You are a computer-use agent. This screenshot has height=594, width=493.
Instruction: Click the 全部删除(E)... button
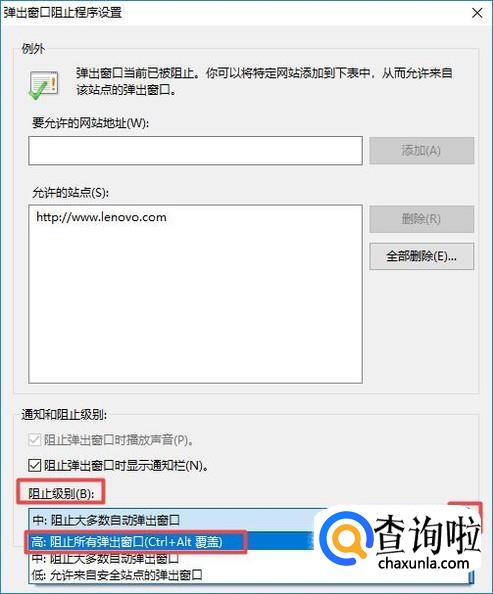[x=421, y=256]
